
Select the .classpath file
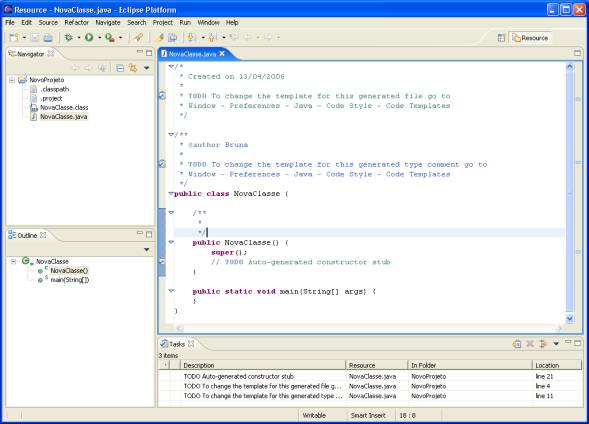(x=54, y=89)
